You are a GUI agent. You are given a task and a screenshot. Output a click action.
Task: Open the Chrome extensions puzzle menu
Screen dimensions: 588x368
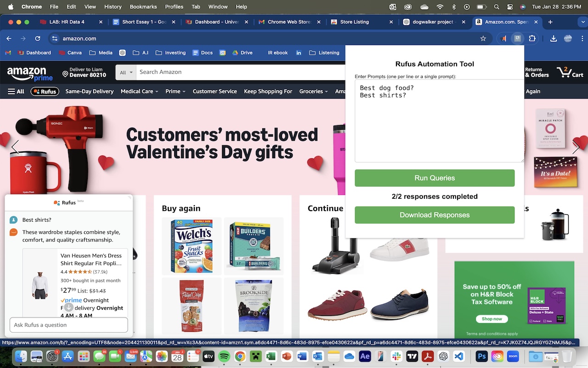click(x=532, y=39)
